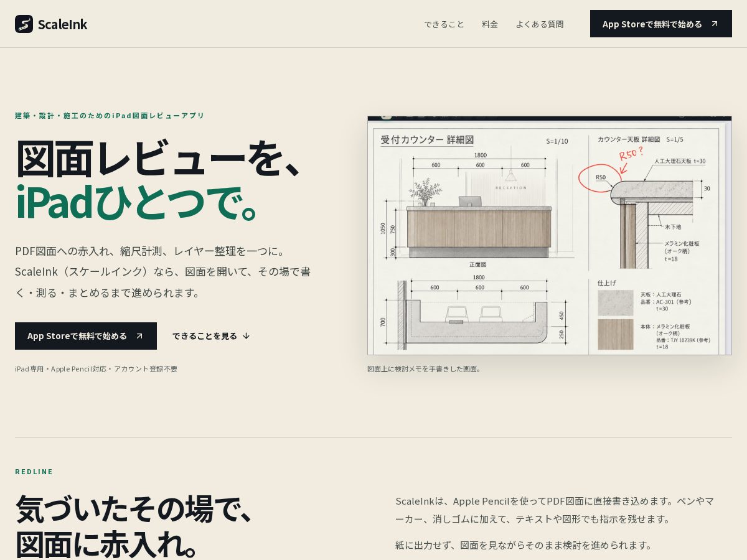The width and height of the screenshot is (747, 560).
Task: Click caption 図面上に検討メモを手書きした画面。
Action: pos(425,368)
